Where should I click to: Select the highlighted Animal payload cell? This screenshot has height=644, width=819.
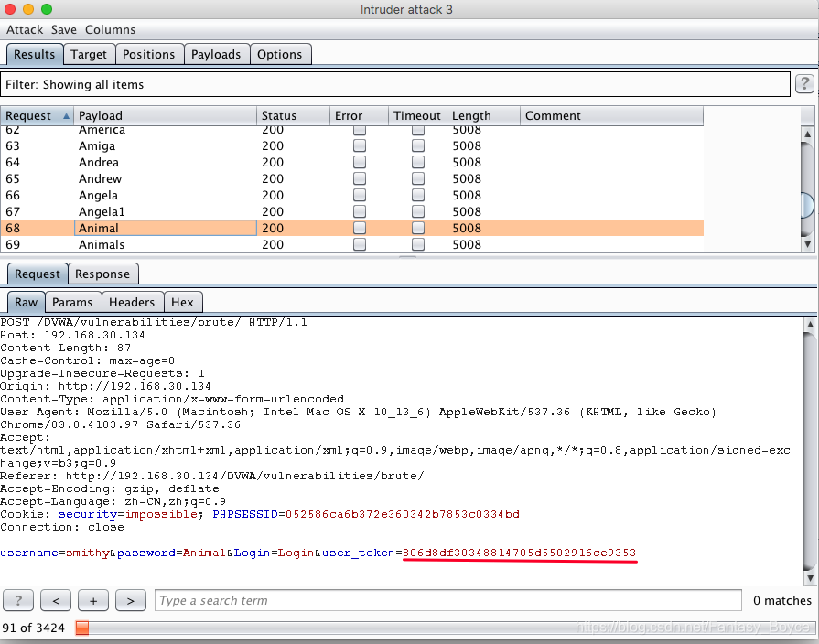[165, 228]
